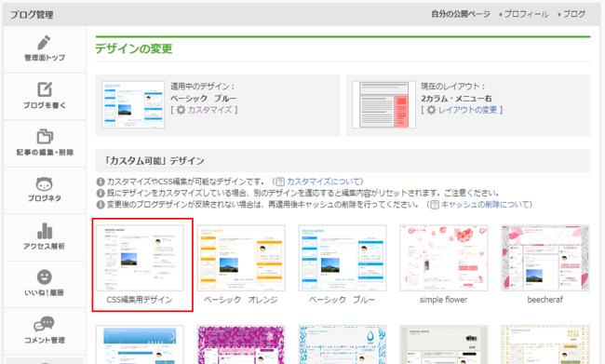The width and height of the screenshot is (605, 364).
Task: Click the ベーシック オレンジ caption text
Action: [x=241, y=300]
